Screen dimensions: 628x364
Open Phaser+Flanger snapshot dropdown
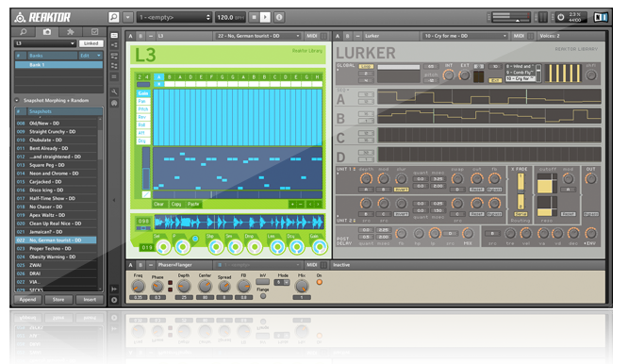258,265
